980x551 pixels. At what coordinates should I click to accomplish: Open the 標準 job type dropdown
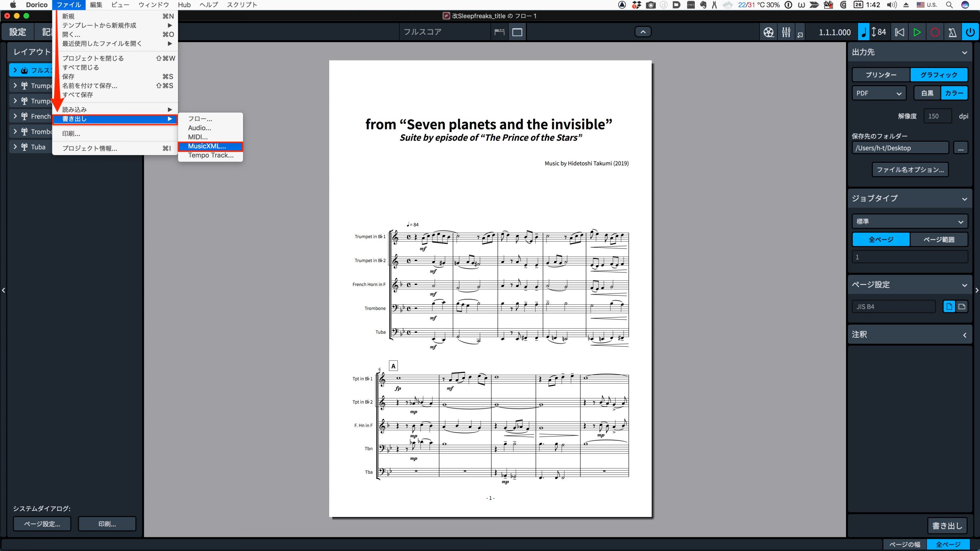[910, 221]
